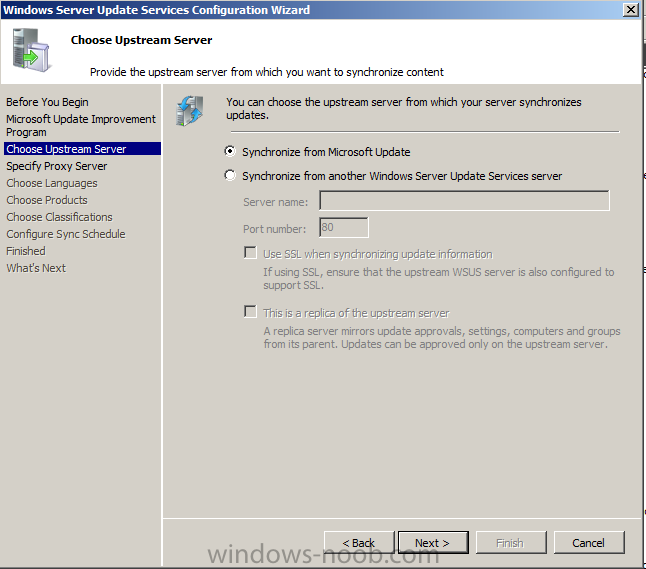The image size is (646, 569).
Task: Go to Before You Begin step
Action: (47, 102)
